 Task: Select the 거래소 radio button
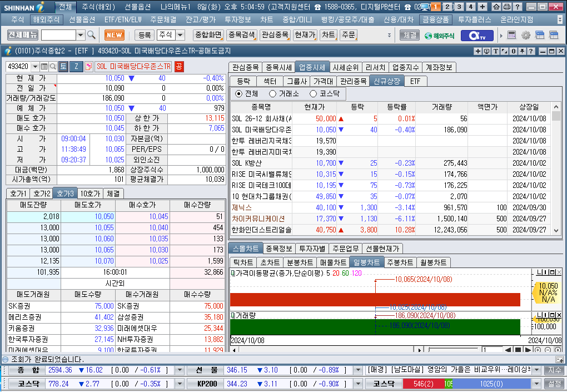click(x=272, y=93)
